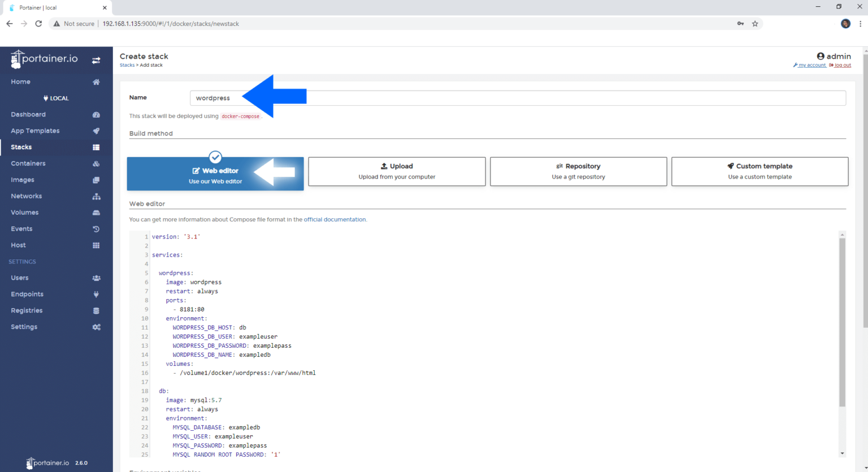Screen dimensions: 868x472
Task: Click the App Templates rocket icon
Action: [96, 131]
